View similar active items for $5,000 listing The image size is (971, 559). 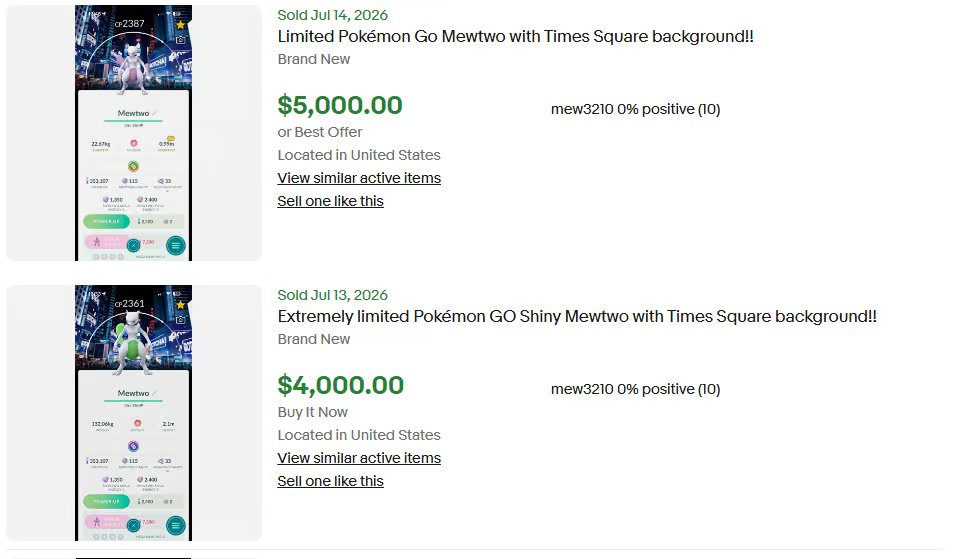359,178
